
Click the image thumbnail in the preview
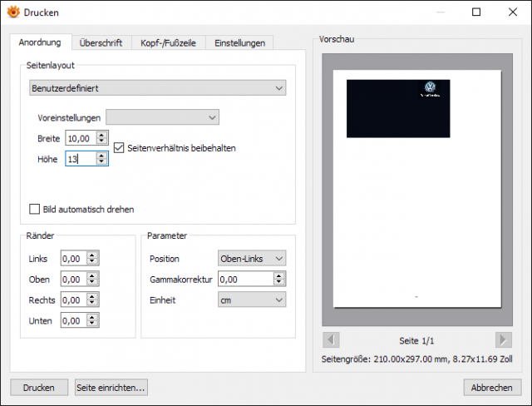coord(398,109)
